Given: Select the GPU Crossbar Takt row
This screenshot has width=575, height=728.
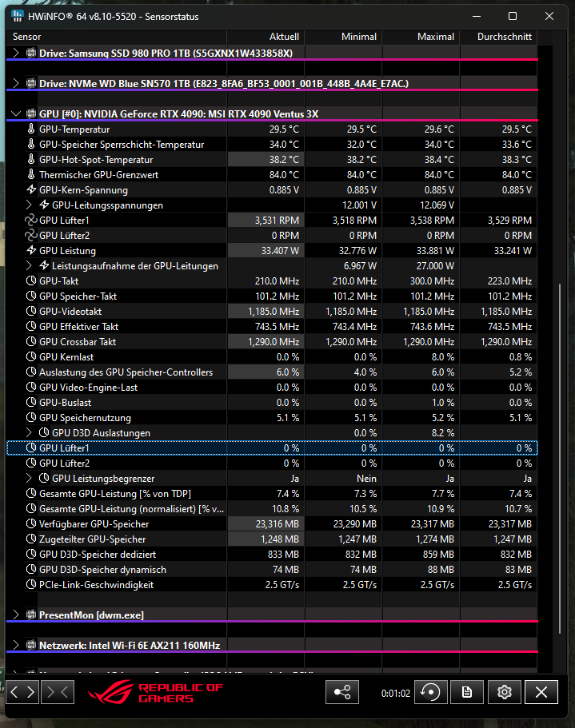Looking at the screenshot, I should click(x=272, y=342).
